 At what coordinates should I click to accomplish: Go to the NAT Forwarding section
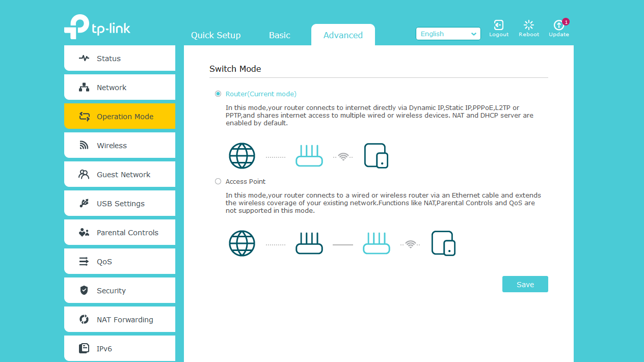120,319
